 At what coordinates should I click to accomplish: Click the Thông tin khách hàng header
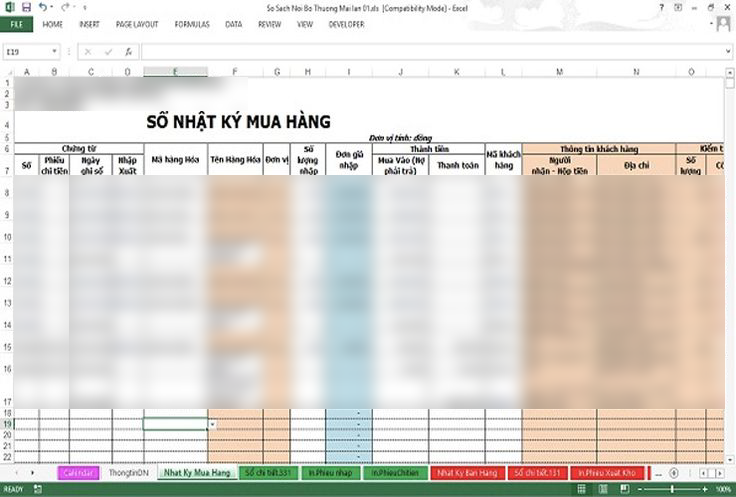coord(599,149)
